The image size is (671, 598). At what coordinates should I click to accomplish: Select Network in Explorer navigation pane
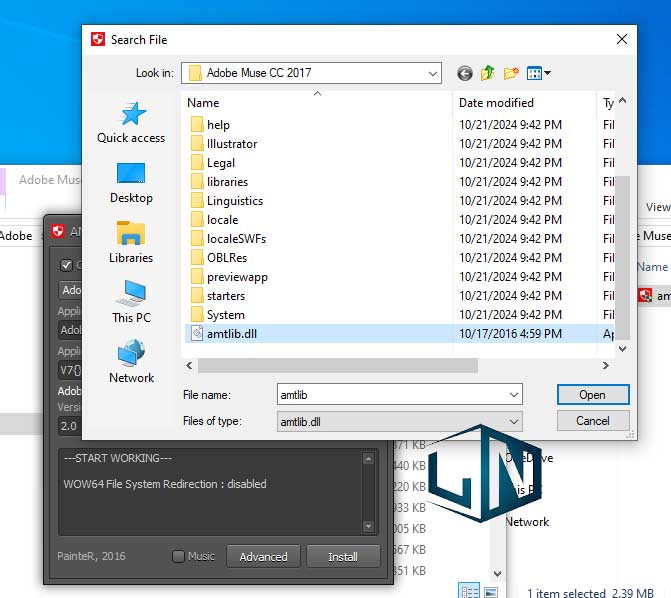(x=527, y=522)
